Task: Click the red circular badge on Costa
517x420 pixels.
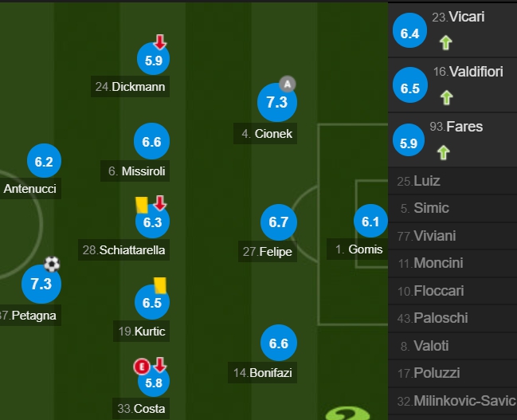Action: (142, 367)
